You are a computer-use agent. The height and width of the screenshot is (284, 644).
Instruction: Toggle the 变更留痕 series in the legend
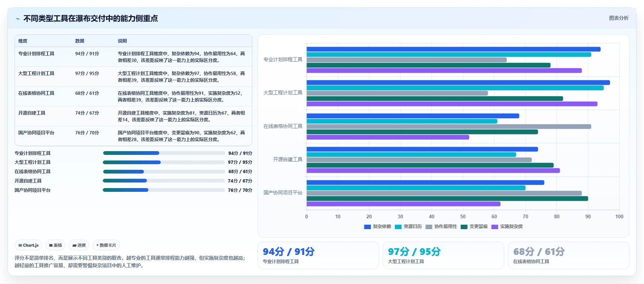(x=474, y=227)
